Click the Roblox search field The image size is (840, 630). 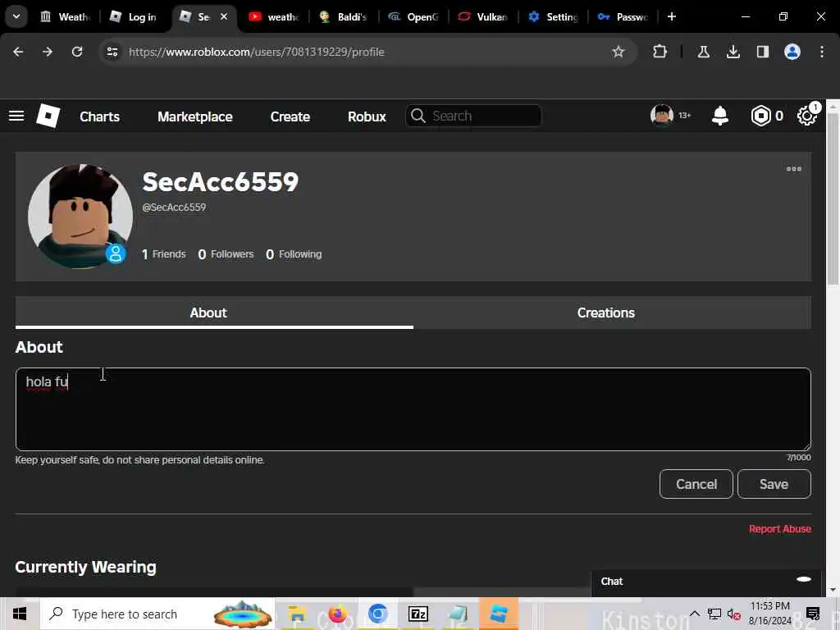(x=473, y=116)
